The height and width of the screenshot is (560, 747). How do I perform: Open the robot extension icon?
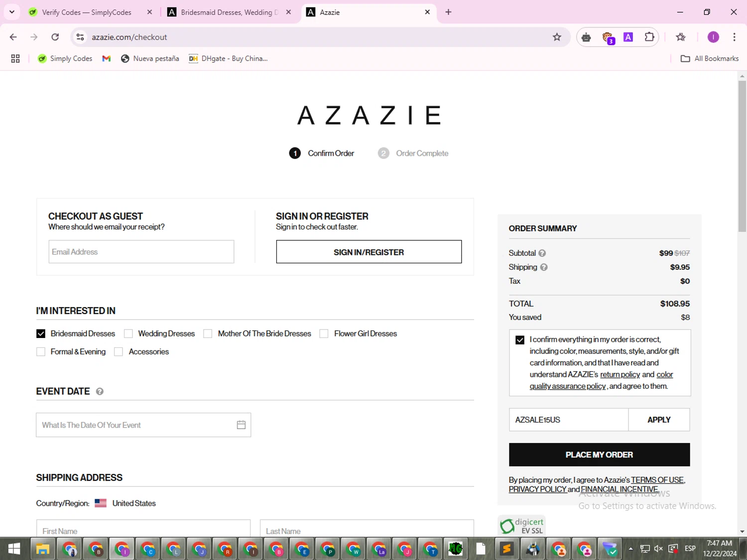[x=586, y=37]
